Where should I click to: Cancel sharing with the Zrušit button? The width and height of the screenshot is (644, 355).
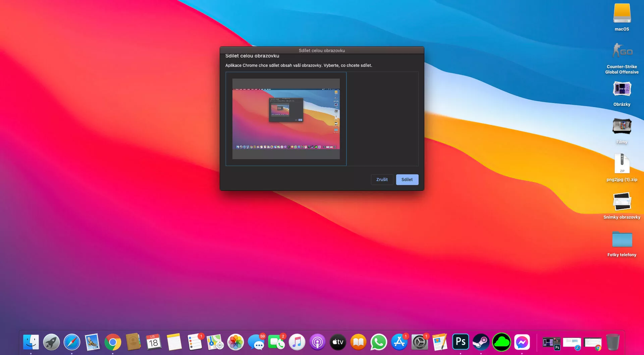click(382, 180)
